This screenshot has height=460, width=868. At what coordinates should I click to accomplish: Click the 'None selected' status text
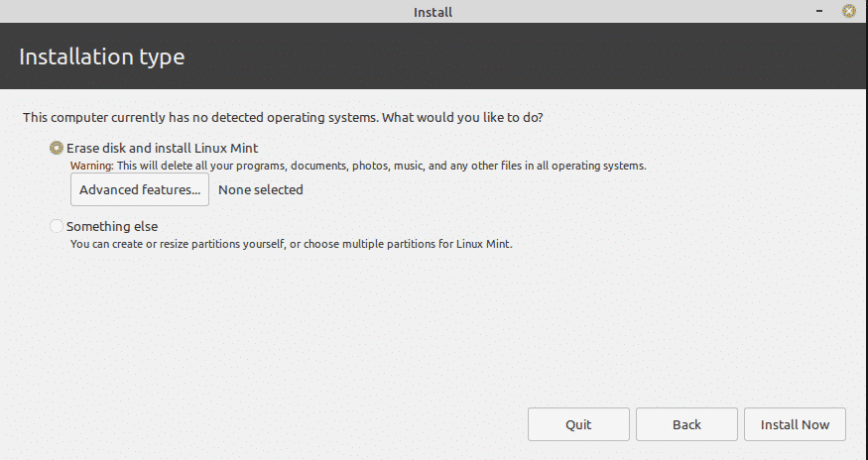(261, 189)
